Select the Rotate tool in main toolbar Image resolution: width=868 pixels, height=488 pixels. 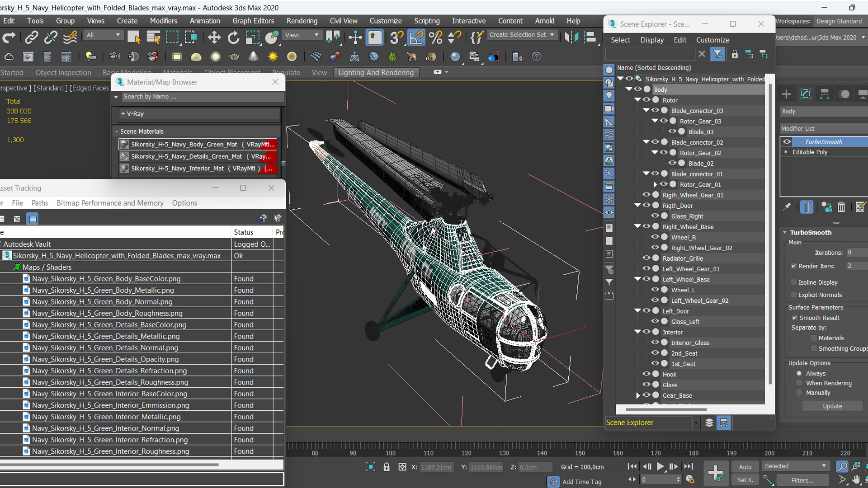[x=233, y=38]
